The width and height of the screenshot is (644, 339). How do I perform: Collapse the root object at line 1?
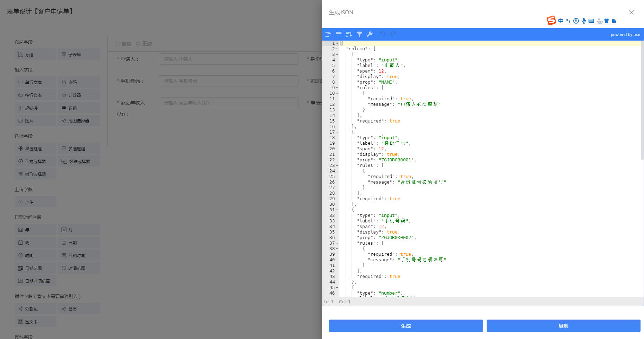(337, 43)
